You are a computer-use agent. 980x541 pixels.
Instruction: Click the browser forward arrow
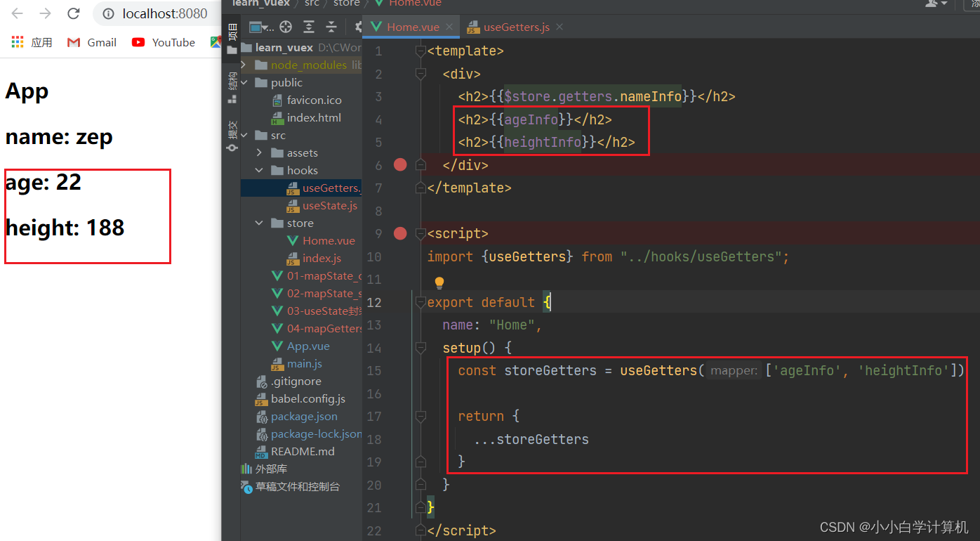point(46,13)
